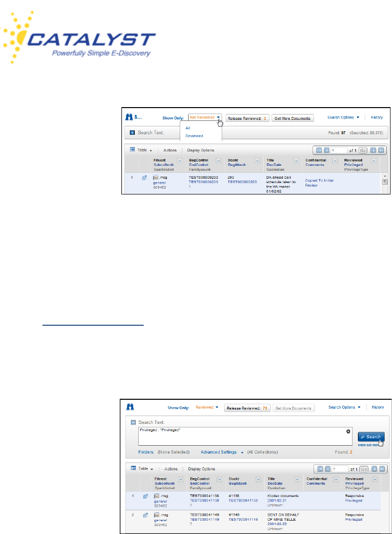Collapse Search Text with the minus icon

point(133,422)
